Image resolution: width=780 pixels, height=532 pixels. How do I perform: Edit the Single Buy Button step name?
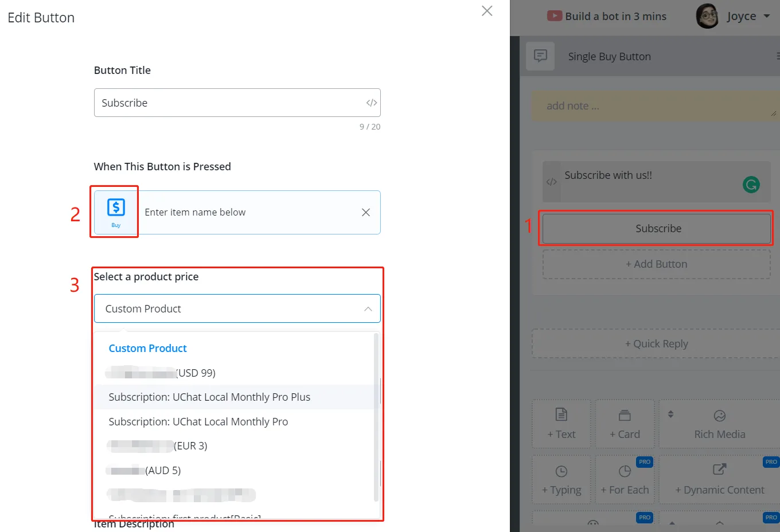pos(609,56)
